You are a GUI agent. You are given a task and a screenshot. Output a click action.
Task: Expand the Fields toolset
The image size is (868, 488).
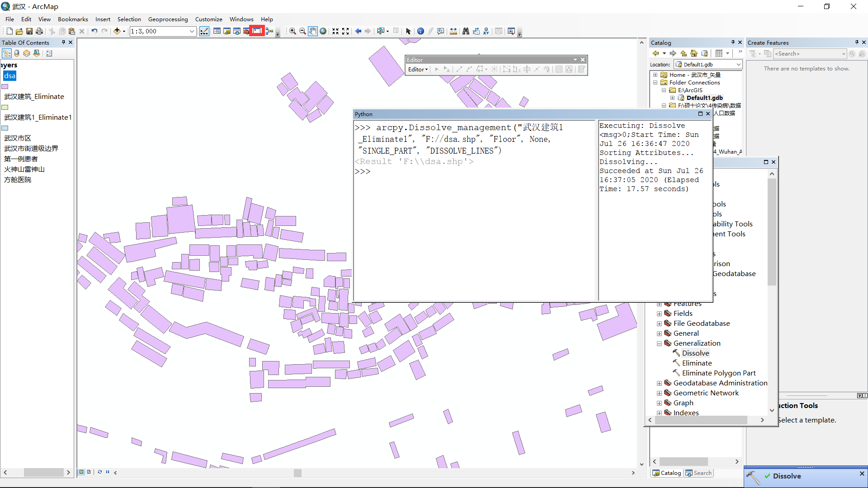coord(659,314)
